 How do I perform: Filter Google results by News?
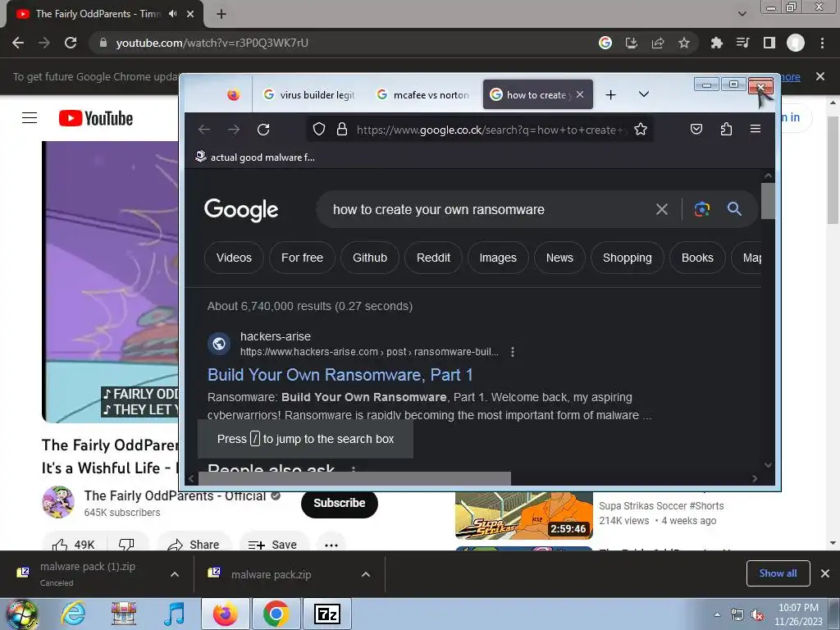tap(559, 258)
